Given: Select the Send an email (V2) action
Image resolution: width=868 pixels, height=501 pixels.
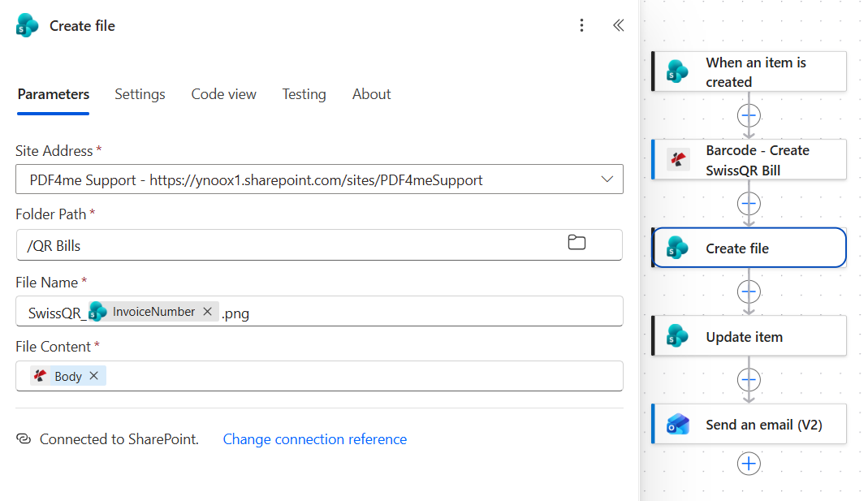Looking at the screenshot, I should [749, 424].
